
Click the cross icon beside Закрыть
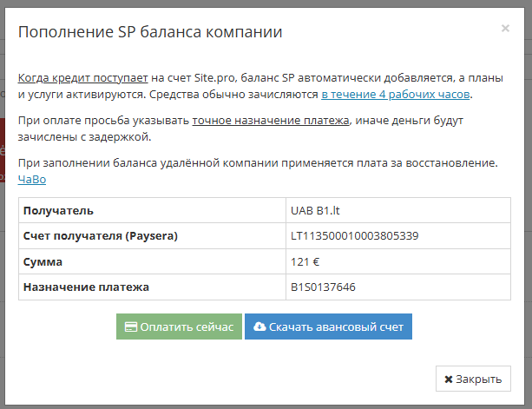tap(449, 379)
